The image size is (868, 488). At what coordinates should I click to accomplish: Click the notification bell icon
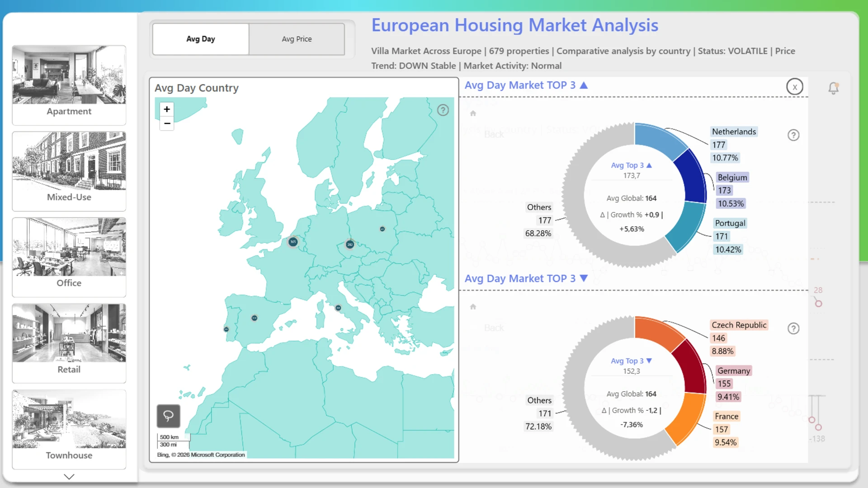pos(833,88)
